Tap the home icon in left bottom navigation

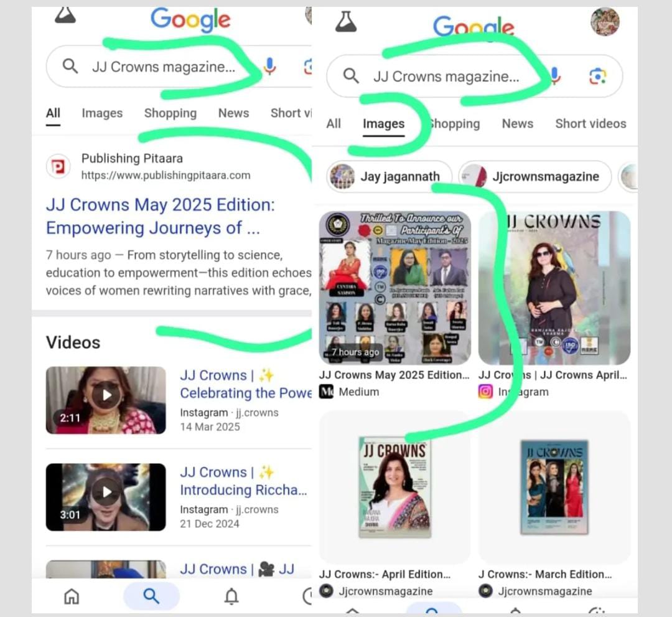click(x=72, y=596)
